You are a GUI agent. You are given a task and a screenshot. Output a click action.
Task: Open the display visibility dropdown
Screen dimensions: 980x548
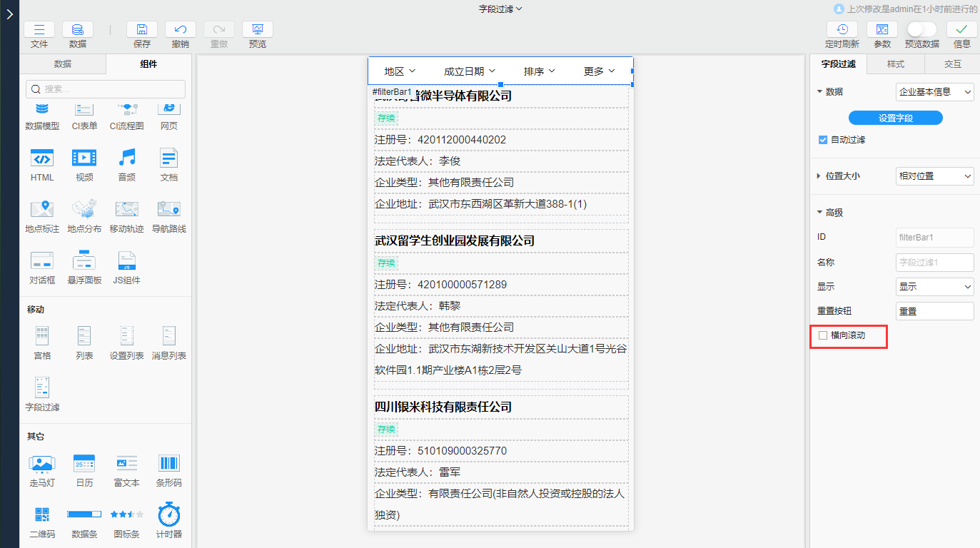coord(934,287)
